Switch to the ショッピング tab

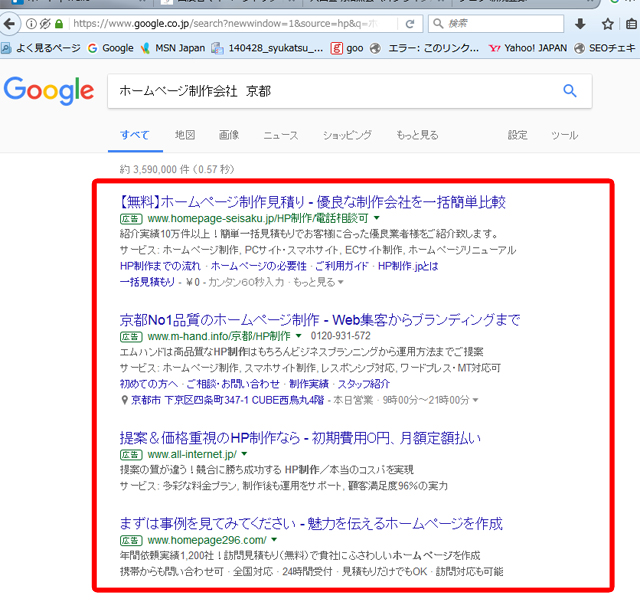[x=347, y=135]
